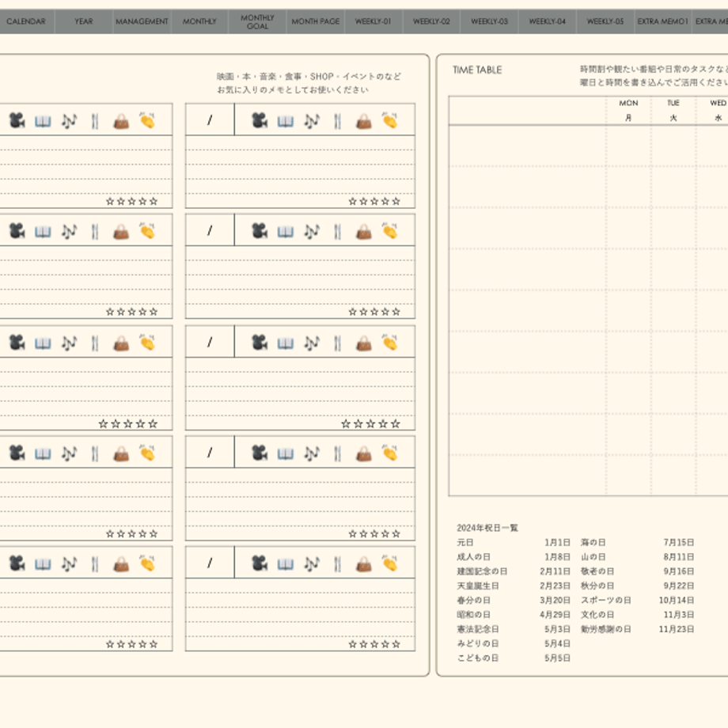Select the WEEKLY-04 tab

[548, 21]
